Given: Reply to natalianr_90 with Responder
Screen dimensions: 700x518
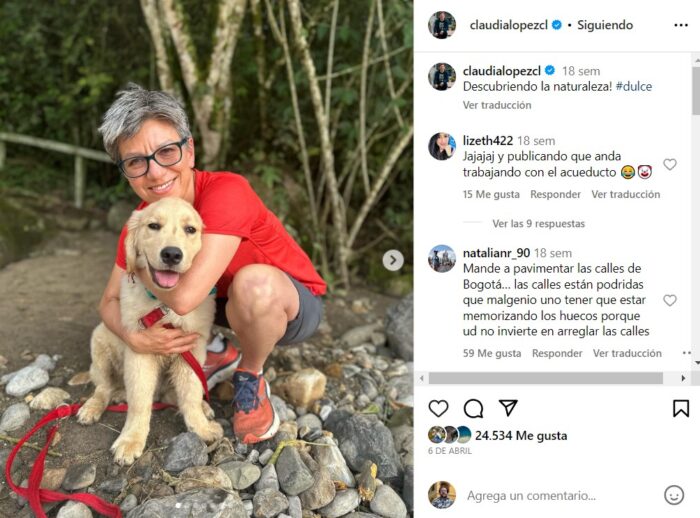Looking at the screenshot, I should (x=557, y=354).
